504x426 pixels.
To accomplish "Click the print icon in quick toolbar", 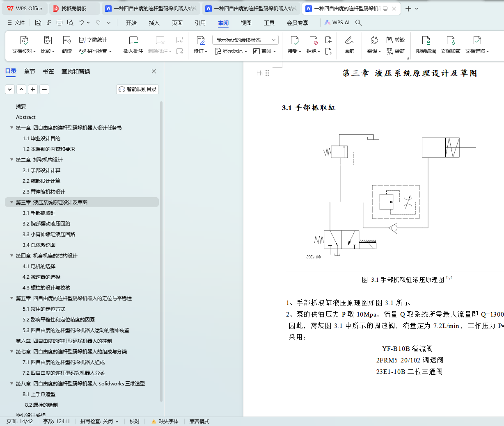I will pos(60,23).
